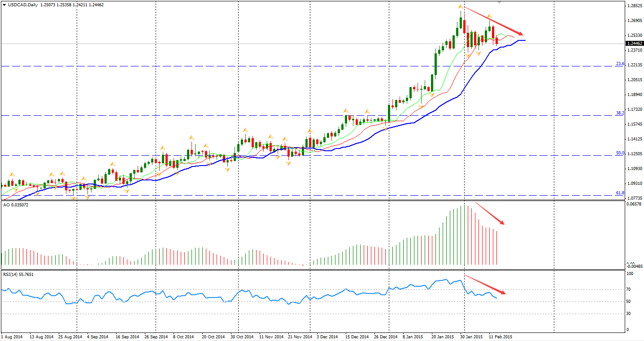The image size is (644, 341).
Task: Click the '8 Oct 2014' date label
Action: pyautogui.click(x=183, y=336)
